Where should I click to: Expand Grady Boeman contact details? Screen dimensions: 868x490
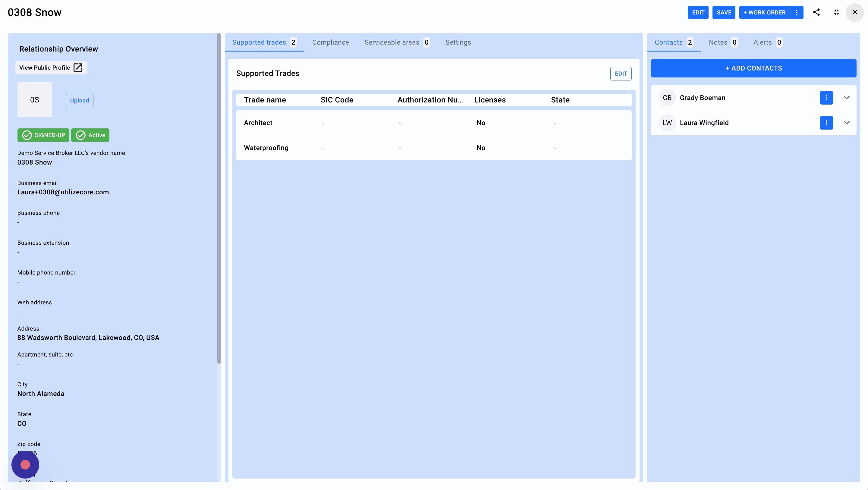[846, 98]
